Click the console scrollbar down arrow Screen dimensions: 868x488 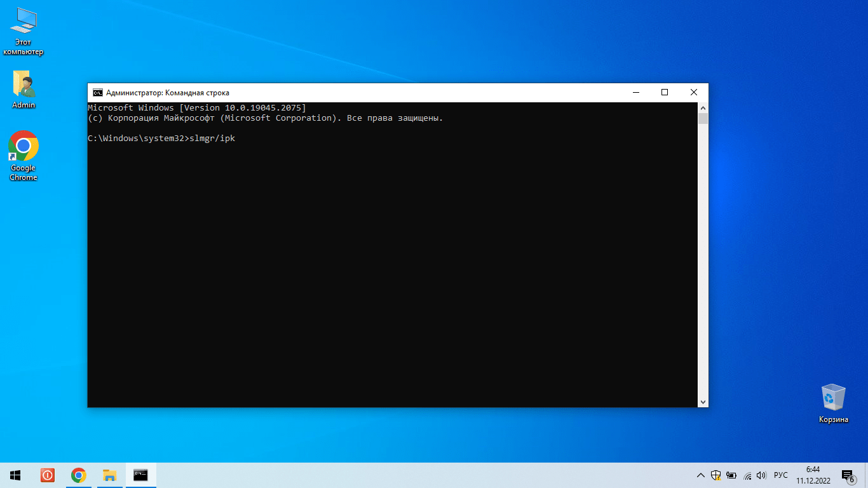[703, 402]
